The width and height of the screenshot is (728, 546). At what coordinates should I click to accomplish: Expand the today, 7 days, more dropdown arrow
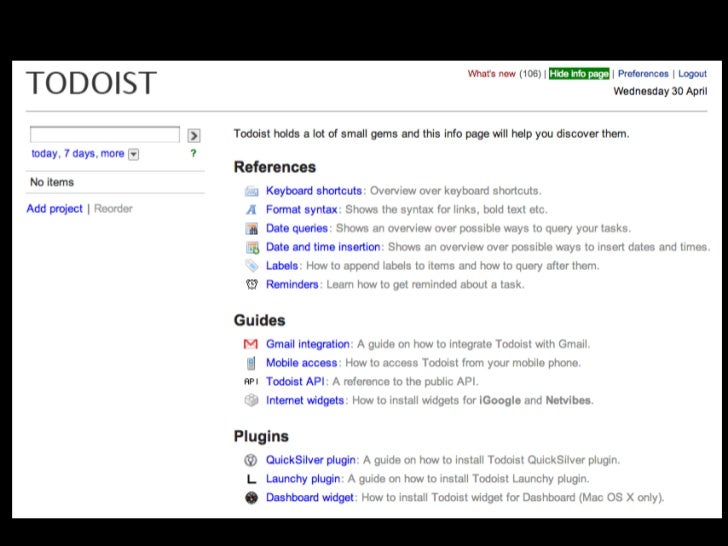133,154
